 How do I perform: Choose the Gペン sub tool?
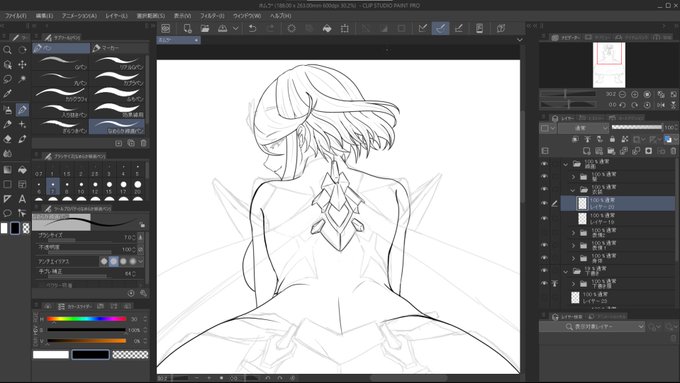[61, 62]
